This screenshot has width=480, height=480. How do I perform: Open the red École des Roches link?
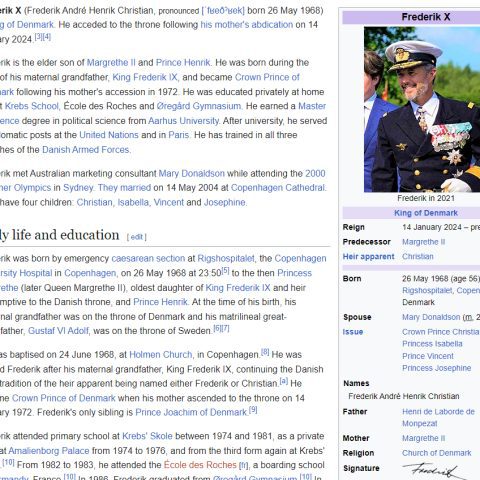pos(200,465)
